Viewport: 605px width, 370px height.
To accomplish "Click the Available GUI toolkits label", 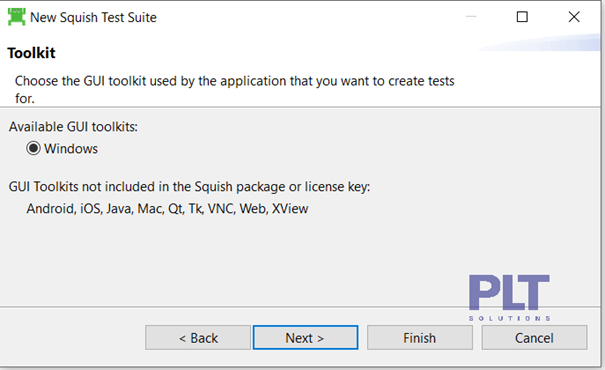I will point(73,127).
